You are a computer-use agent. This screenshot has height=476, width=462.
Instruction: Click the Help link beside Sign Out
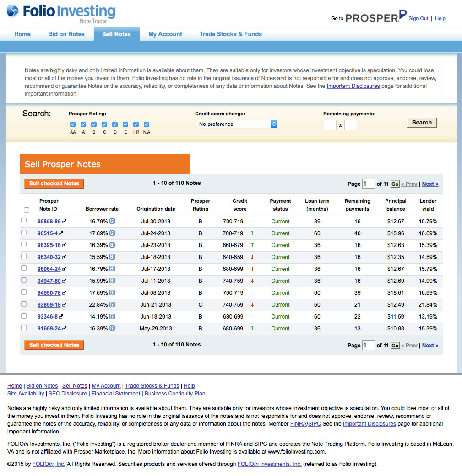coord(440,18)
